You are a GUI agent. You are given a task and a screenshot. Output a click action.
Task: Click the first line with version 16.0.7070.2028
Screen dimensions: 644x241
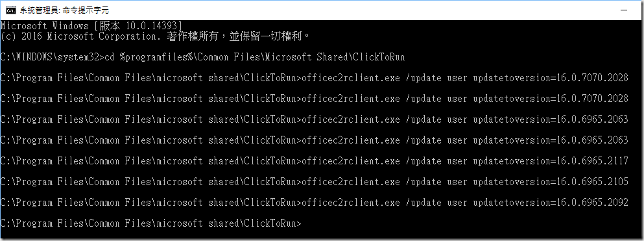tap(314, 78)
